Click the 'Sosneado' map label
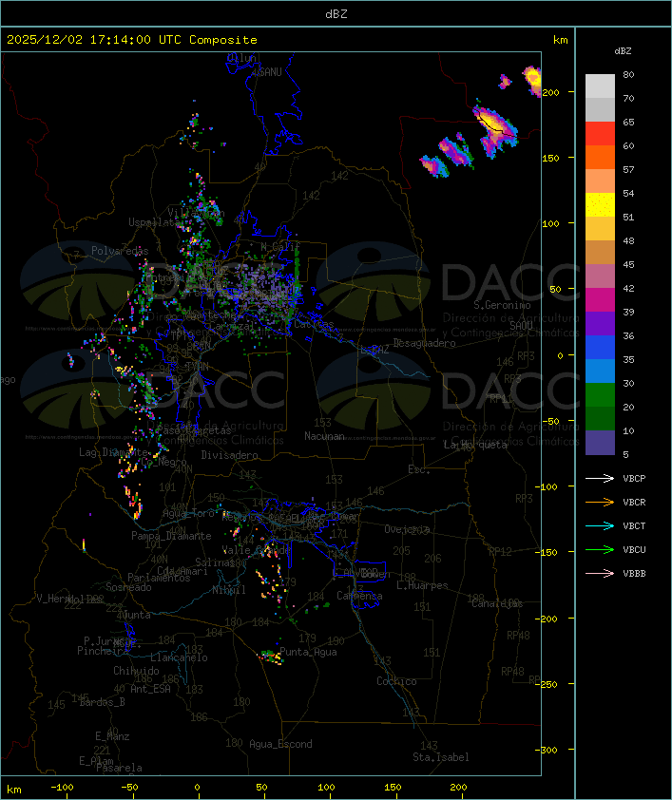The width and height of the screenshot is (672, 800). 128,587
